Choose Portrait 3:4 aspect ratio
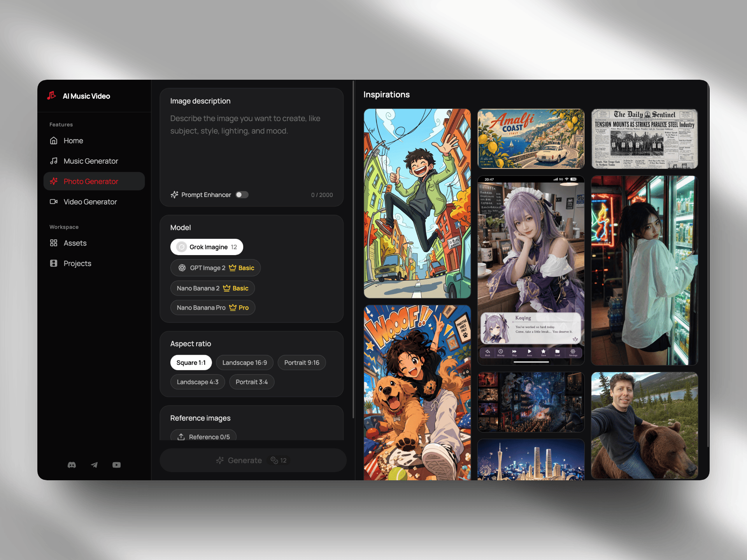Viewport: 747px width, 560px height. 252,382
